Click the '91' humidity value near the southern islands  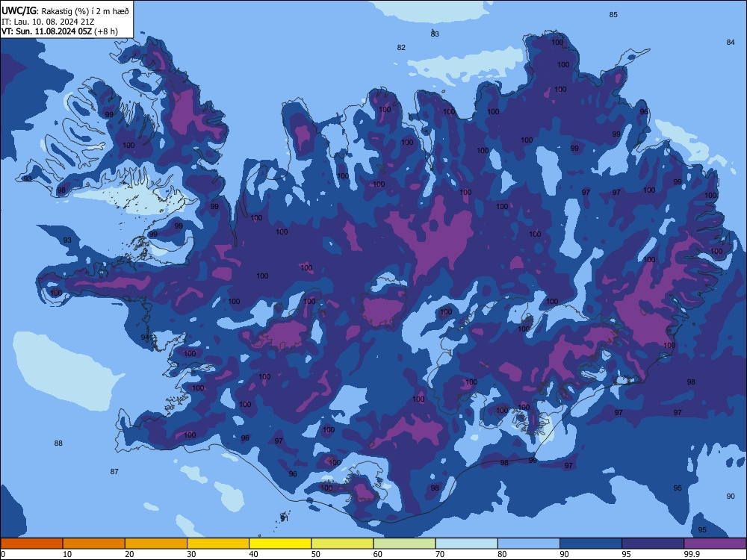coord(285,519)
